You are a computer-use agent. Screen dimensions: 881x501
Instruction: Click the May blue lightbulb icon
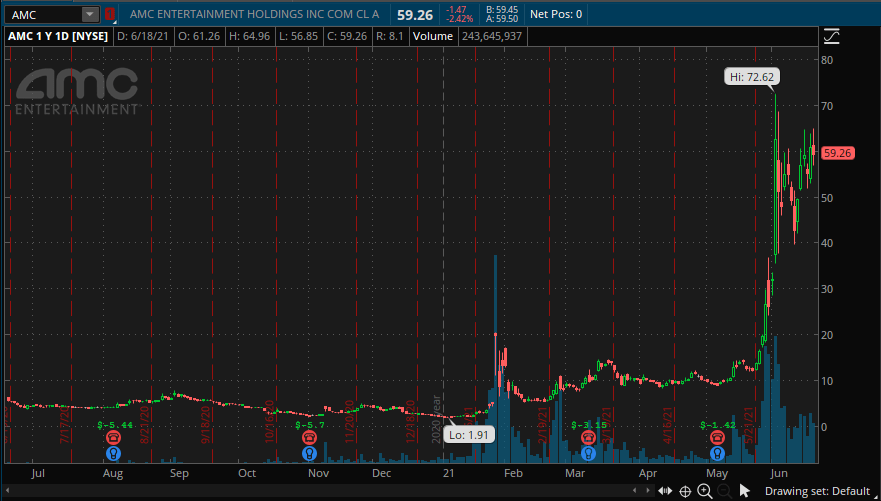point(717,453)
